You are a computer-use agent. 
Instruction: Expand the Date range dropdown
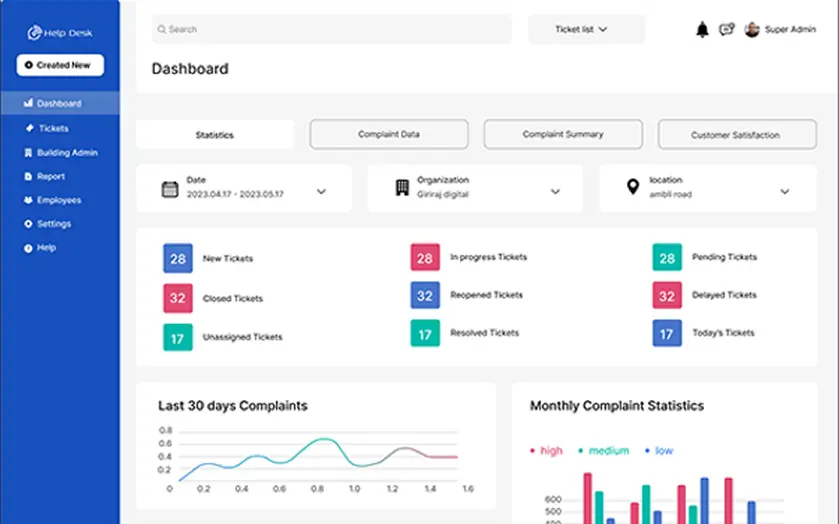coord(321,191)
